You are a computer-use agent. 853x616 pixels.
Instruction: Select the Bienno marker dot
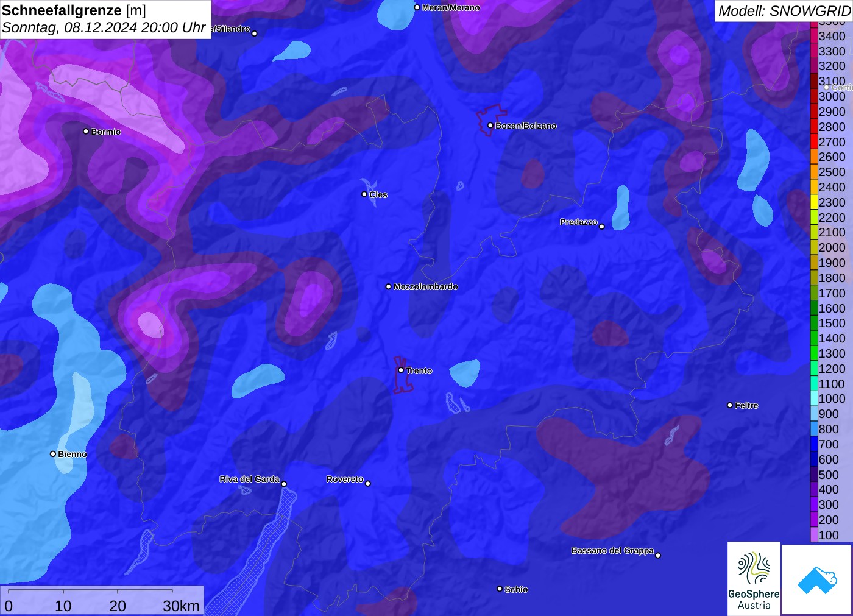pyautogui.click(x=53, y=454)
